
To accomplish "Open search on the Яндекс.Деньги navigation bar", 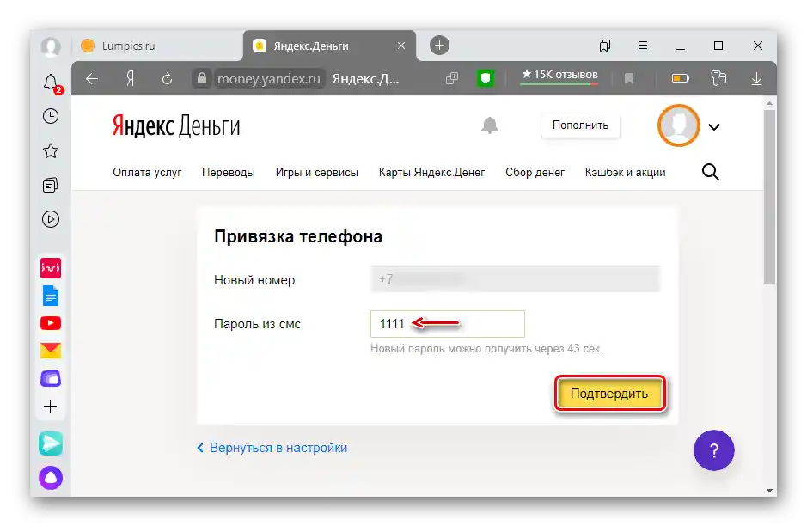I will click(x=710, y=172).
